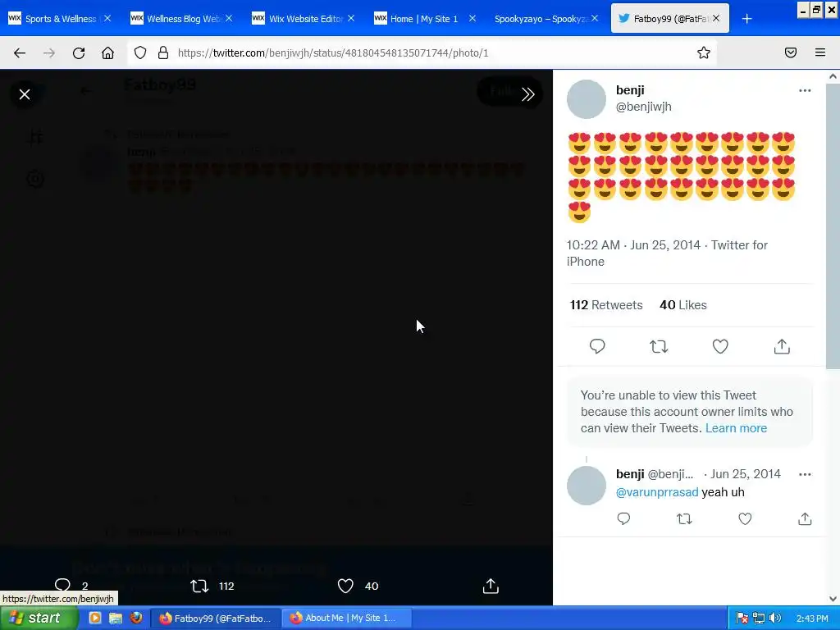Retweet the 'yeah uh' reply tweet
The width and height of the screenshot is (840, 630).
pyautogui.click(x=684, y=518)
